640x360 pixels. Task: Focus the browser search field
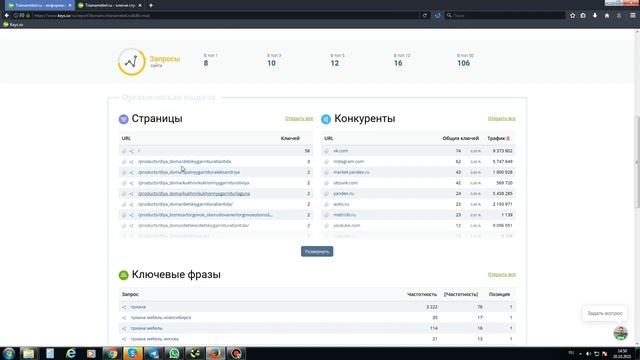(x=506, y=16)
